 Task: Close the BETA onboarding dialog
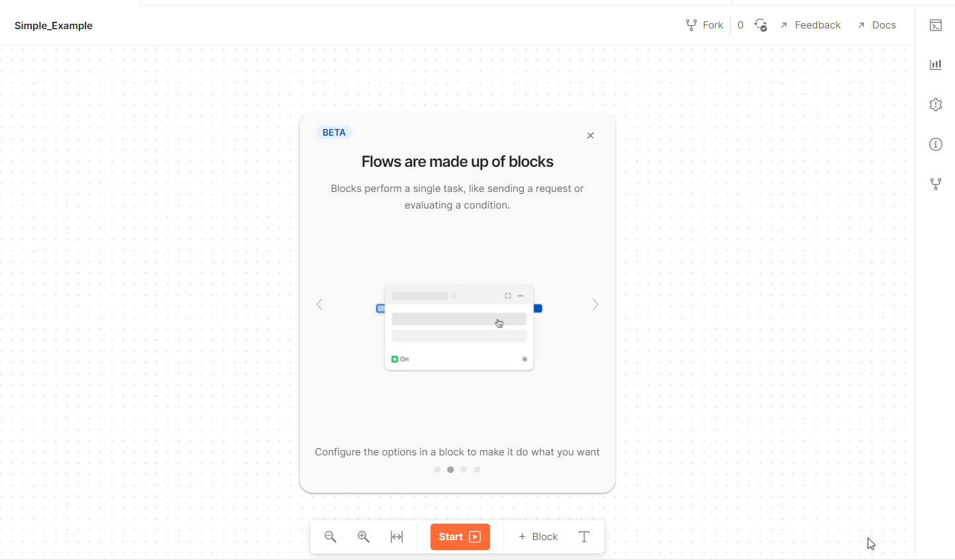coord(590,136)
